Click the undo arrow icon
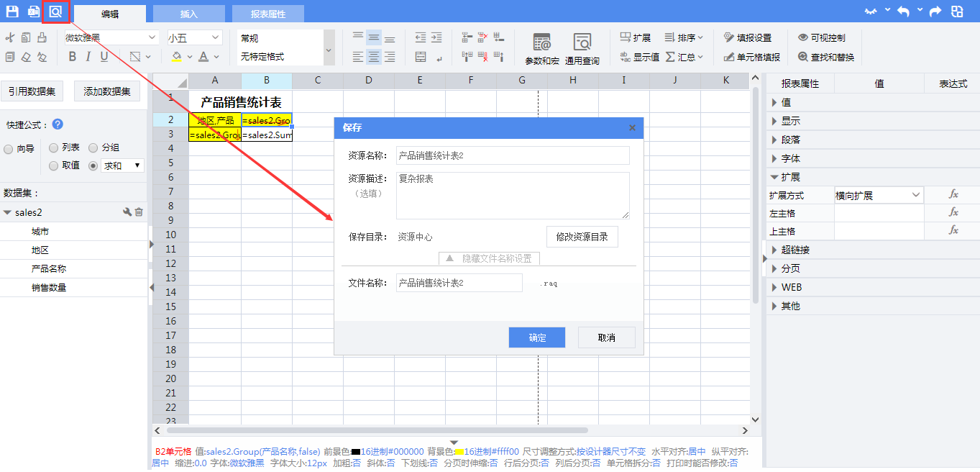The height and width of the screenshot is (472, 980). point(903,12)
